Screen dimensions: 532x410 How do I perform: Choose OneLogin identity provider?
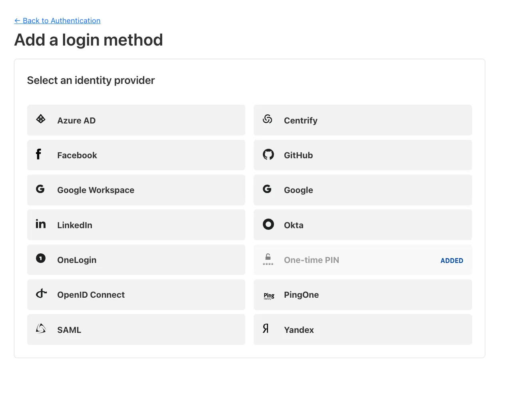click(136, 260)
